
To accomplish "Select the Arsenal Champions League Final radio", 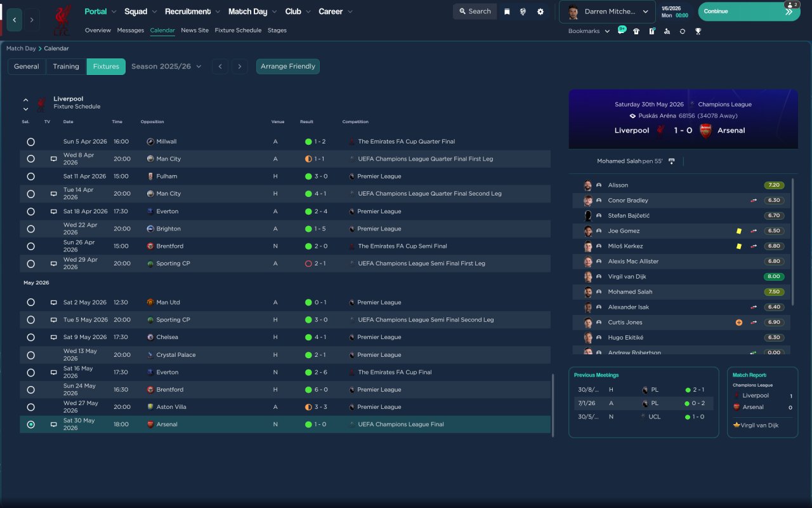I will (x=30, y=424).
